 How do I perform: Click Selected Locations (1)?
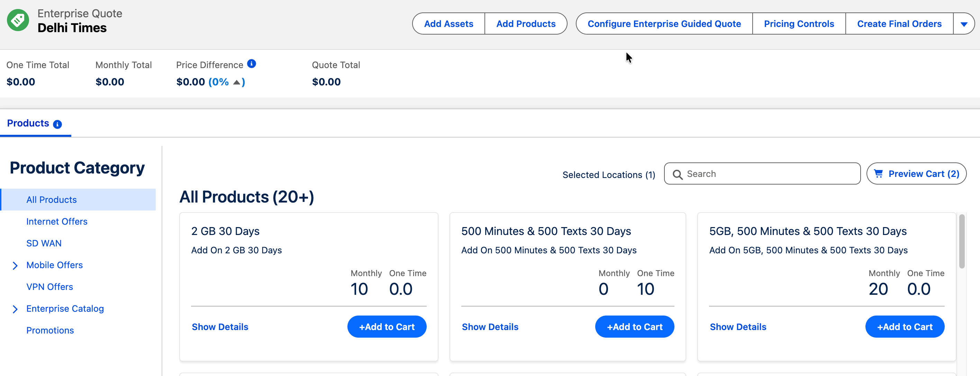[609, 175]
